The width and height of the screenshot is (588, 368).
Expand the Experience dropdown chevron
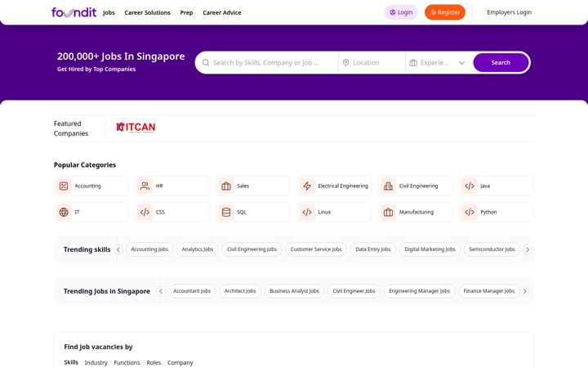point(461,63)
